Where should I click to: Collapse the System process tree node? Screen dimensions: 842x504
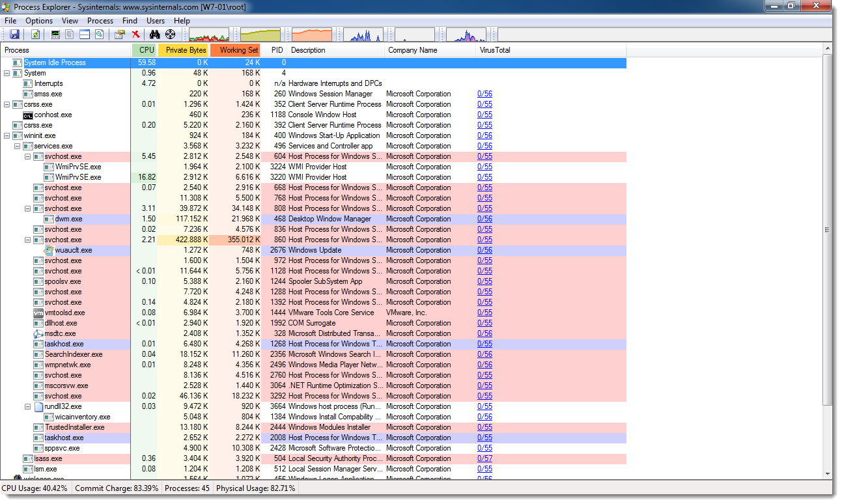(x=7, y=73)
